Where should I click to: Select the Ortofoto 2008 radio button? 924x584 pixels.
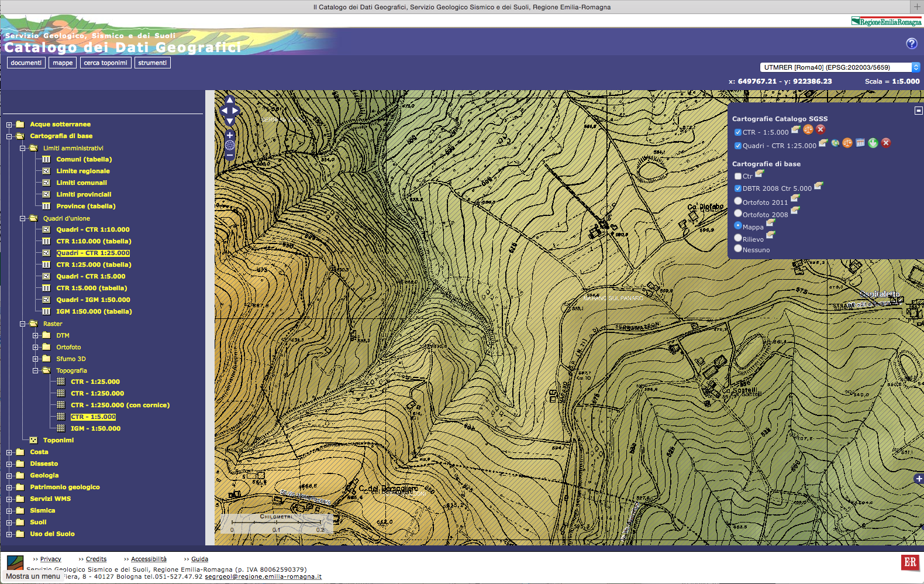(738, 213)
